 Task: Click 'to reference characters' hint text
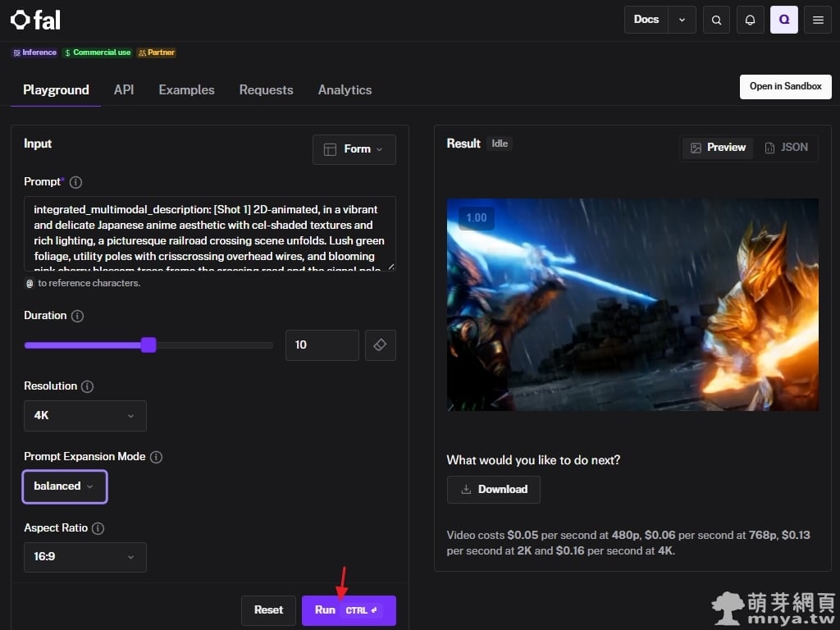click(89, 283)
